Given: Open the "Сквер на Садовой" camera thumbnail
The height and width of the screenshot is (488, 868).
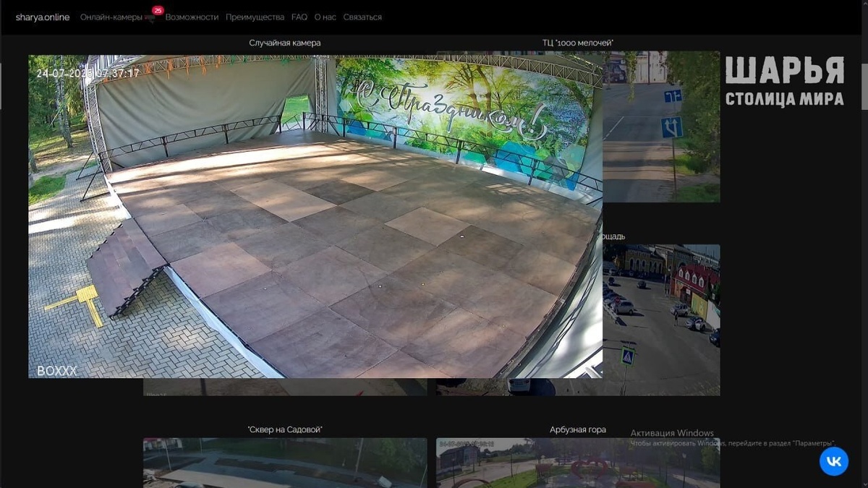Looking at the screenshot, I should coord(285,463).
